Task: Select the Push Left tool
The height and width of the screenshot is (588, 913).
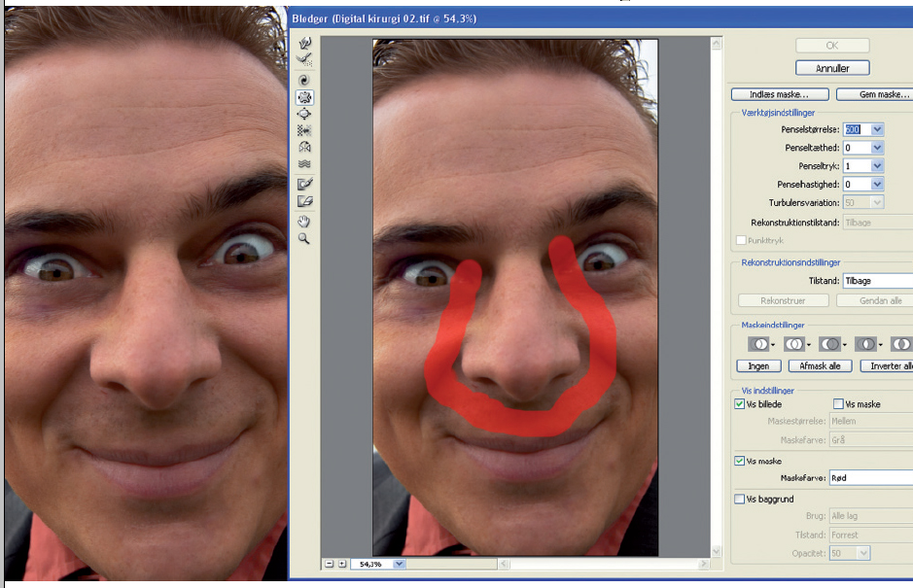Action: (304, 130)
